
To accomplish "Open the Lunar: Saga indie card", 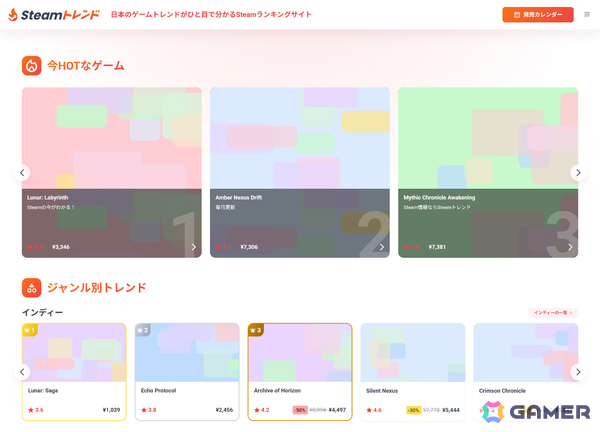I will pyautogui.click(x=74, y=372).
